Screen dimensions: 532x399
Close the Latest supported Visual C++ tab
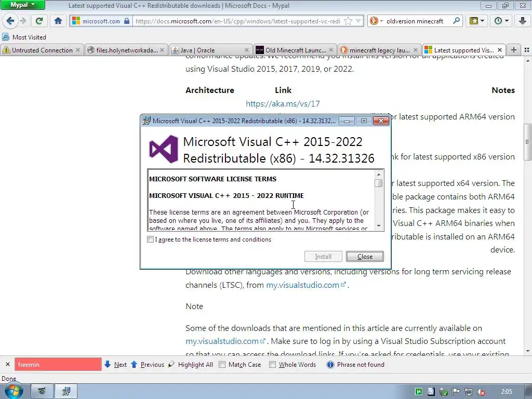500,50
